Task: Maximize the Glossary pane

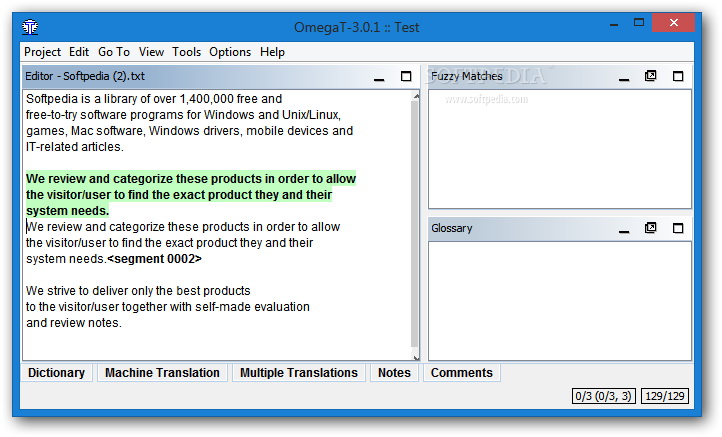Action: (678, 229)
